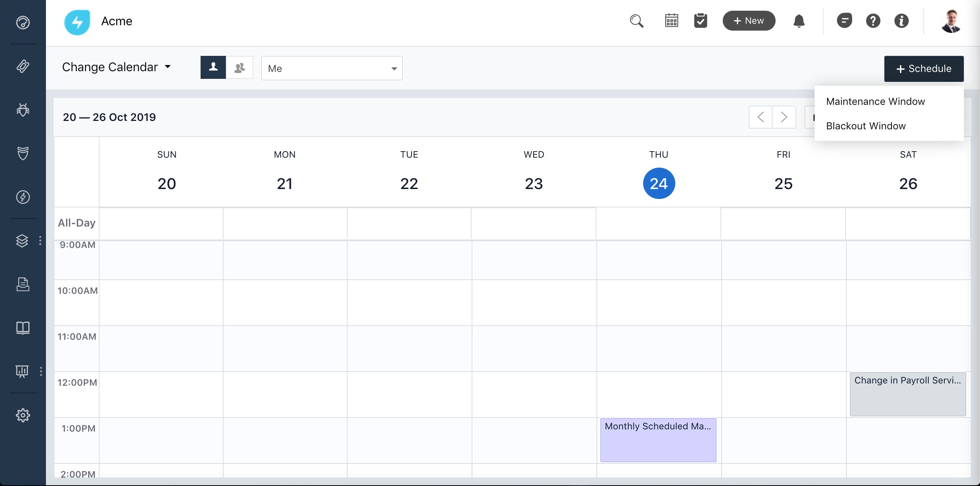Expand the layers sidebar item's three-dot menu

click(40, 241)
